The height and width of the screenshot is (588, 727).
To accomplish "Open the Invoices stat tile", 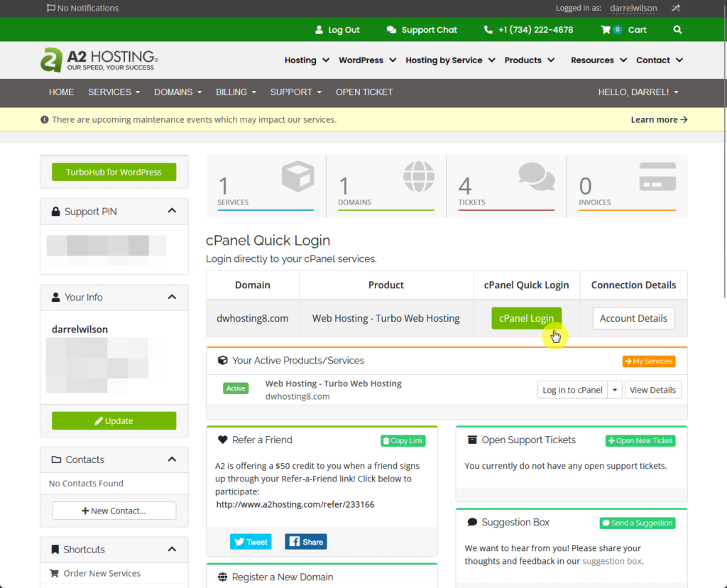I will point(628,186).
